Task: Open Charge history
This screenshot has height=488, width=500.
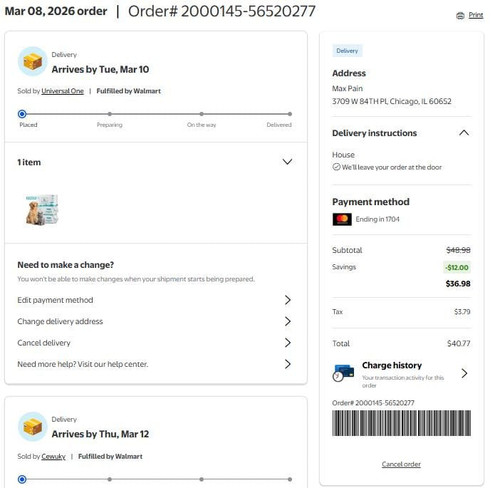Action: click(x=401, y=374)
